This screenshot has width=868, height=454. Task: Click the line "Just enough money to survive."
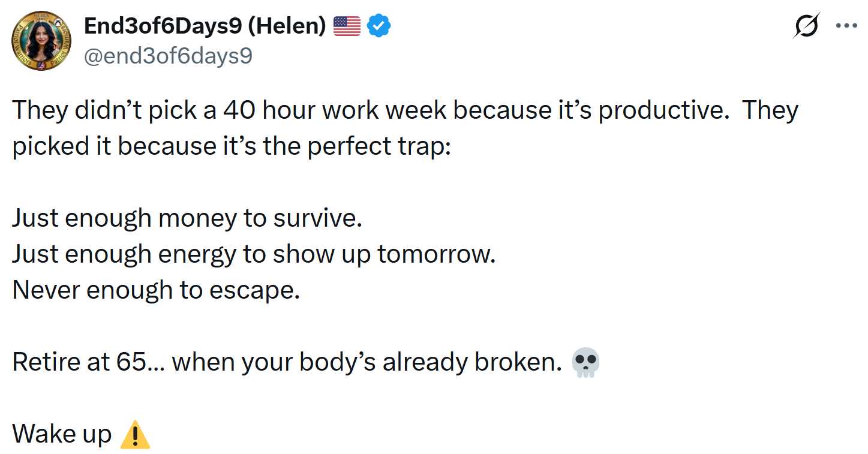click(187, 218)
